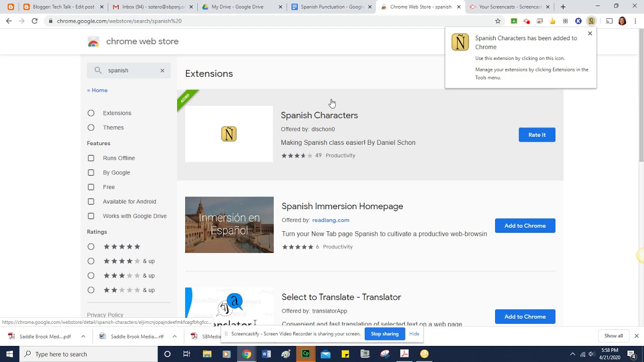Open Sticky Notes from the taskbar

[345, 354]
